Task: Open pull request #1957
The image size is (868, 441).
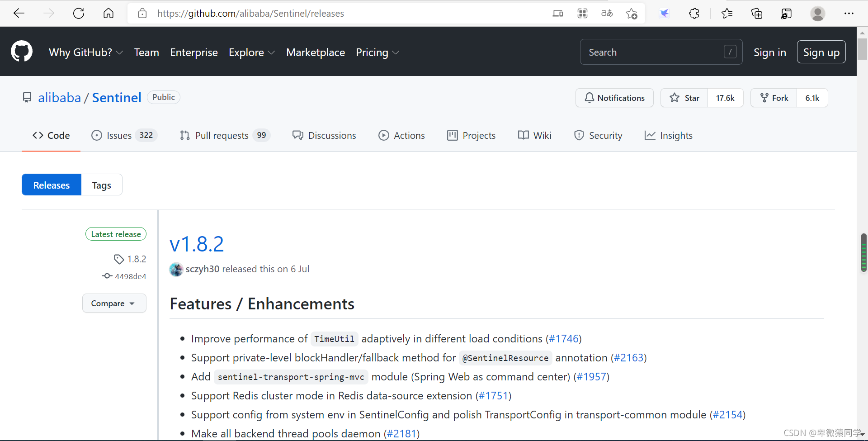Action: (591, 376)
